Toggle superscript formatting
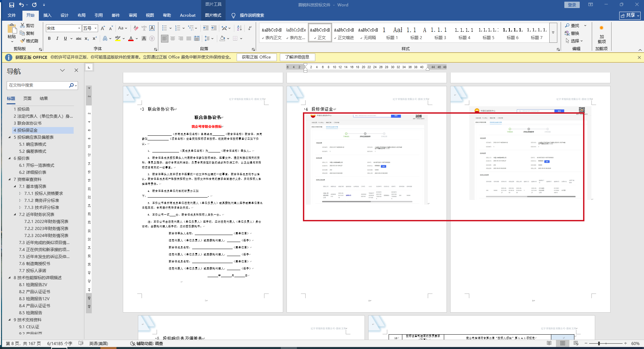Viewport: 644px width, 349px height. 95,38
